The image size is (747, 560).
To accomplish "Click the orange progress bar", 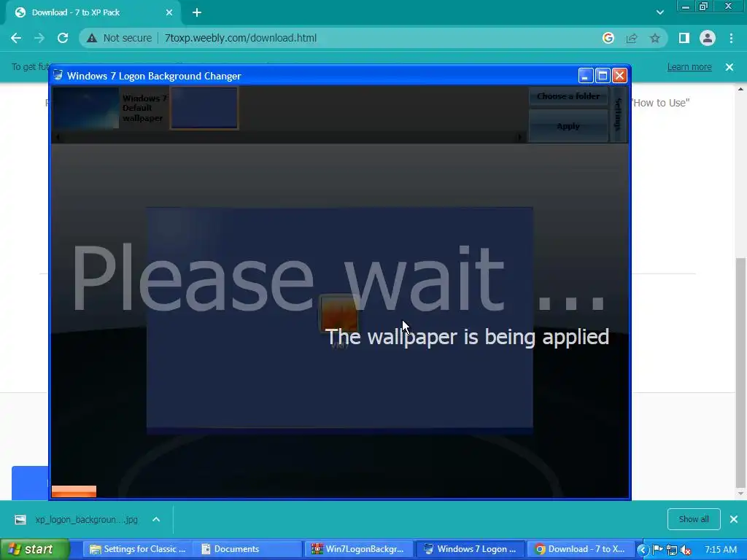I will coord(74,491).
